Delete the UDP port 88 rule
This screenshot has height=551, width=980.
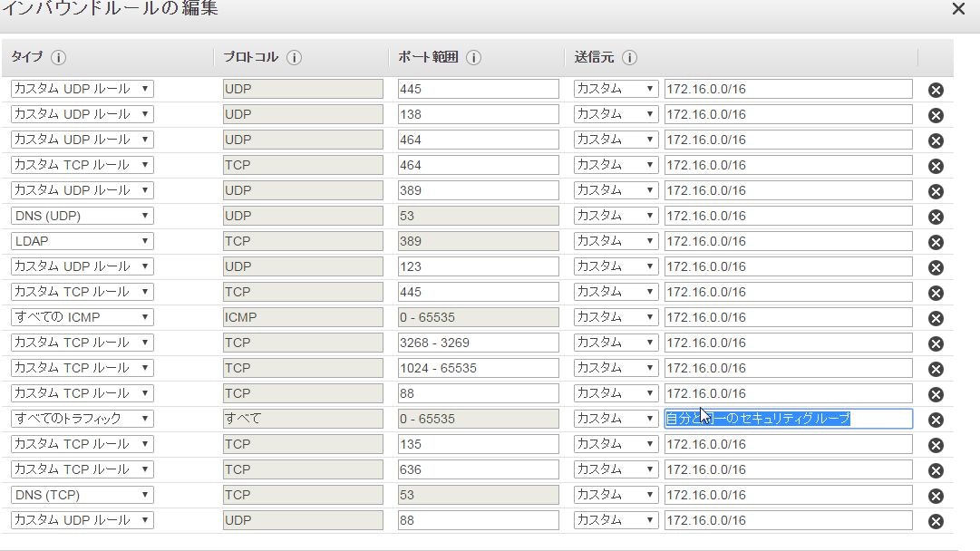tap(936, 521)
